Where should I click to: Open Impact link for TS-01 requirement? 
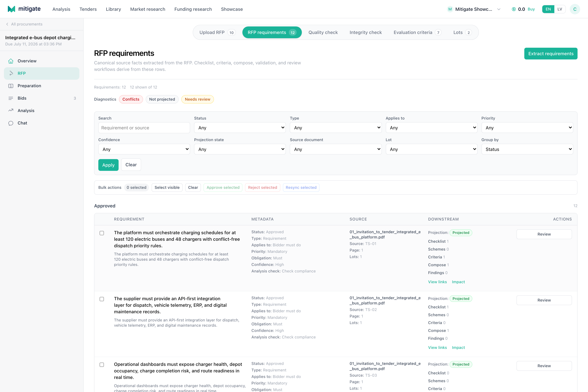[x=458, y=282]
